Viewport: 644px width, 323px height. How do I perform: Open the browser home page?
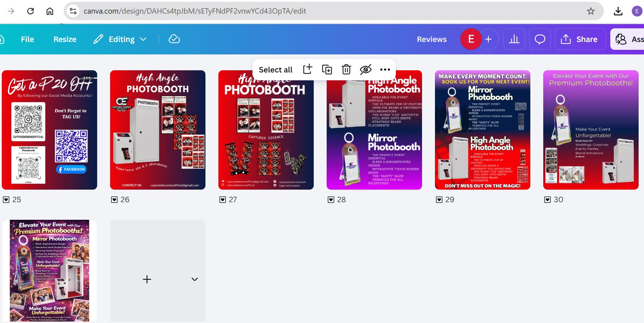(50, 11)
